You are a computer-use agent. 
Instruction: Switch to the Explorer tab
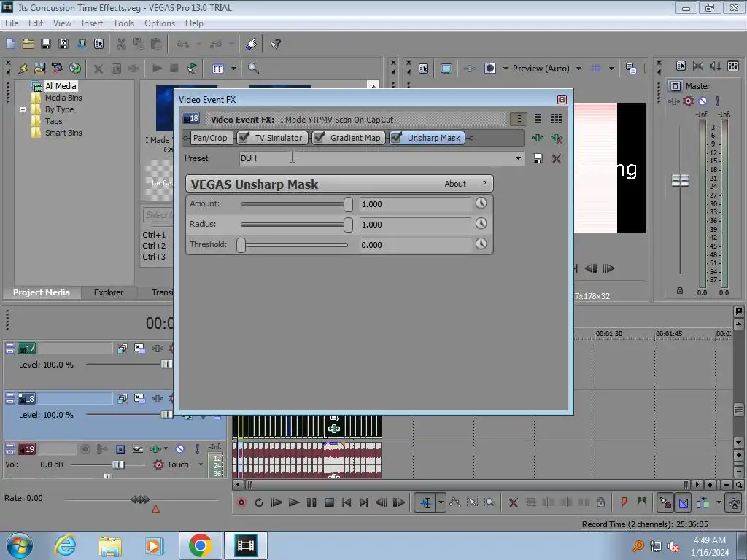109,292
